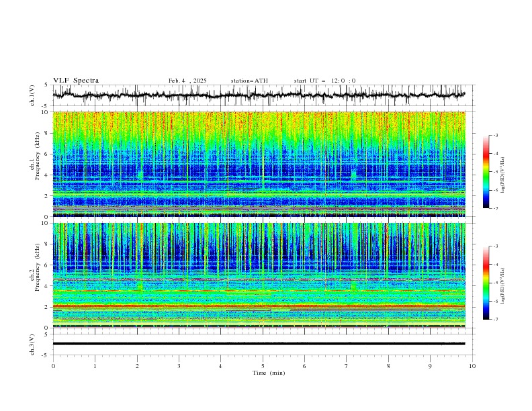Image resolution: width=532 pixels, height=411 pixels.
Task: Click the time axis tick label 5
Action: click(263, 366)
